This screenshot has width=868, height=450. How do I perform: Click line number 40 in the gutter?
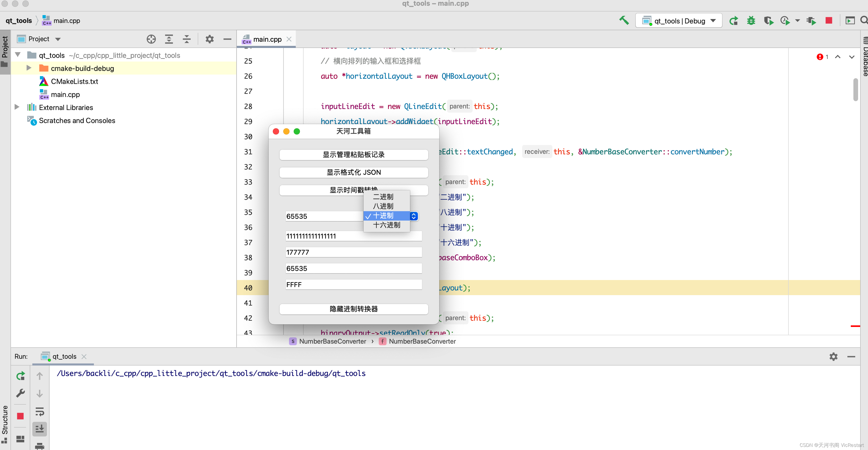coord(248,288)
